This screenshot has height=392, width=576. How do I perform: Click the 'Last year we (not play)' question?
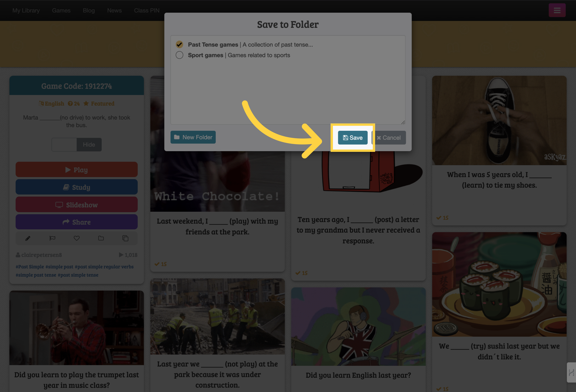(217, 374)
